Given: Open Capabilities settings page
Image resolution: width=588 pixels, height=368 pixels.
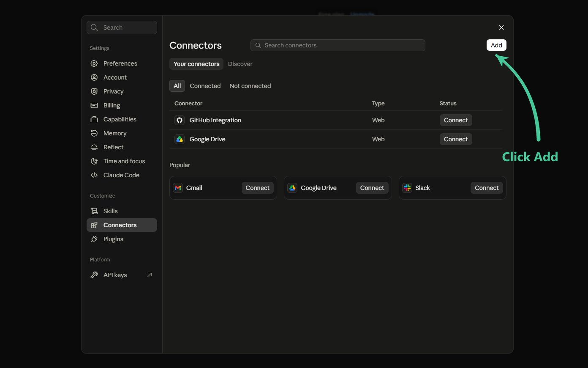Looking at the screenshot, I should pos(122,119).
